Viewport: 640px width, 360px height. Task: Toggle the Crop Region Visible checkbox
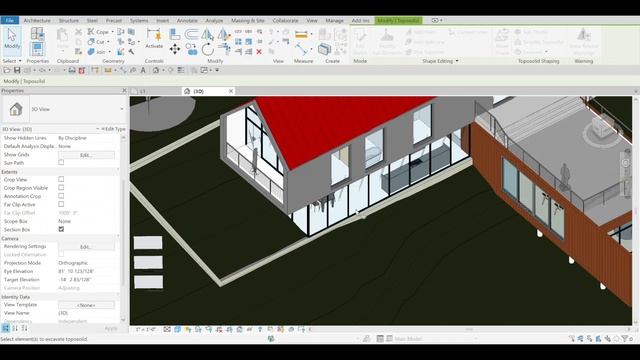tap(61, 188)
